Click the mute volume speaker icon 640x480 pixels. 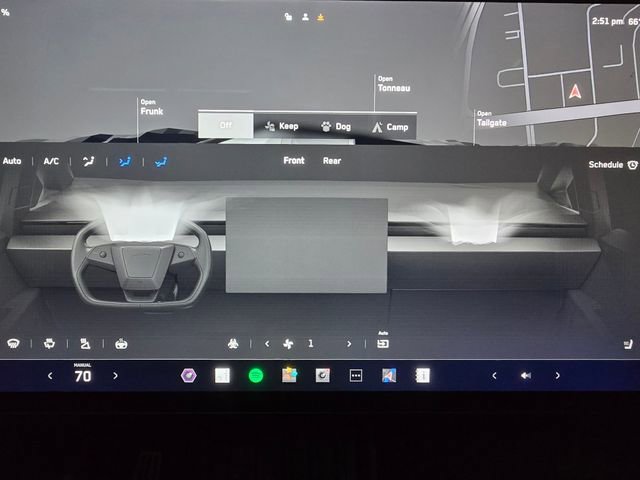(x=526, y=376)
